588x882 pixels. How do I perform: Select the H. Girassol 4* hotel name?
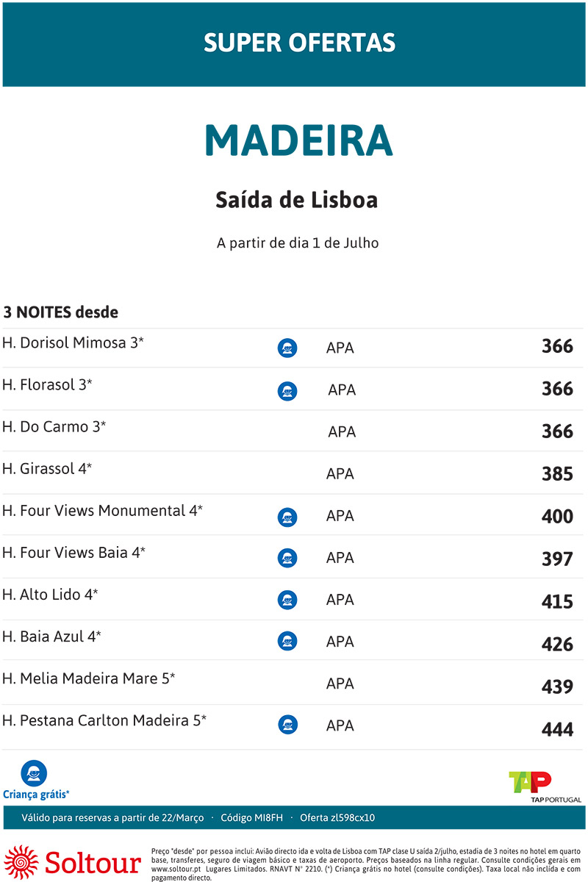click(47, 468)
